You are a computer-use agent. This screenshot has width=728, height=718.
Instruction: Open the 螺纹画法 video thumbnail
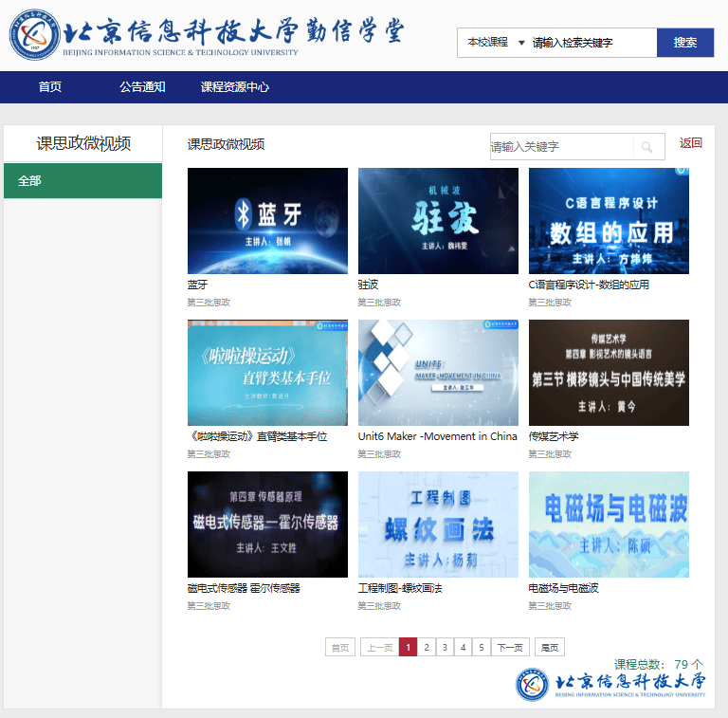(x=438, y=525)
